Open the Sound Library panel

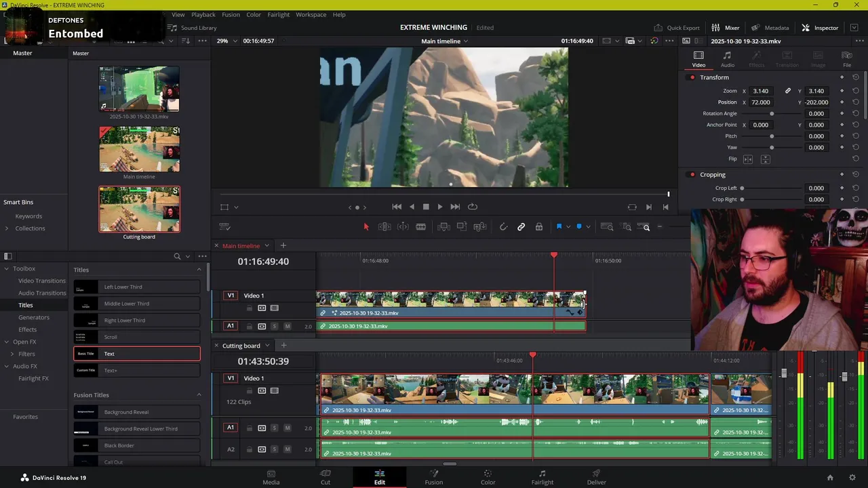click(x=193, y=28)
